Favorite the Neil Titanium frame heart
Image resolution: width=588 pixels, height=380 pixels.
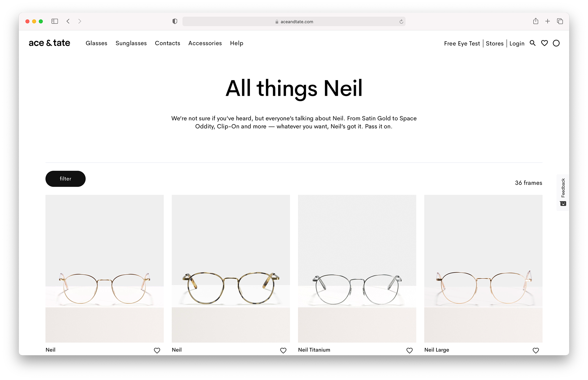click(x=409, y=351)
